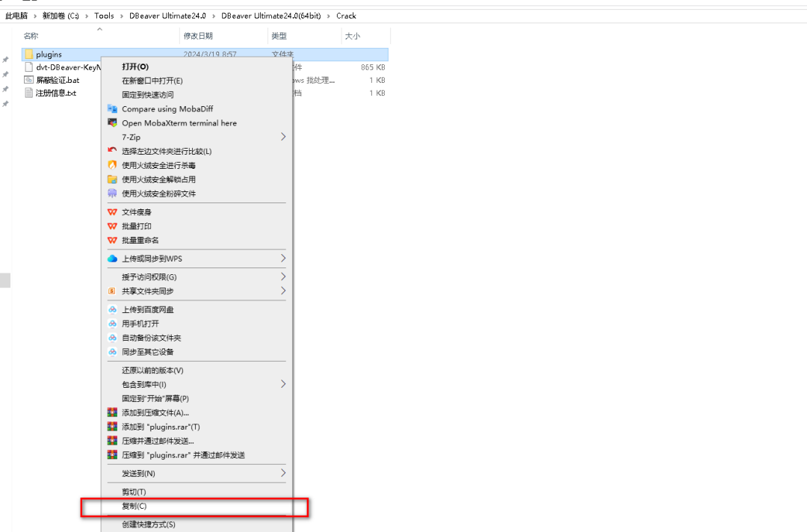Click the plugins folder icon
Viewport: 807px width, 532px height.
(x=29, y=54)
